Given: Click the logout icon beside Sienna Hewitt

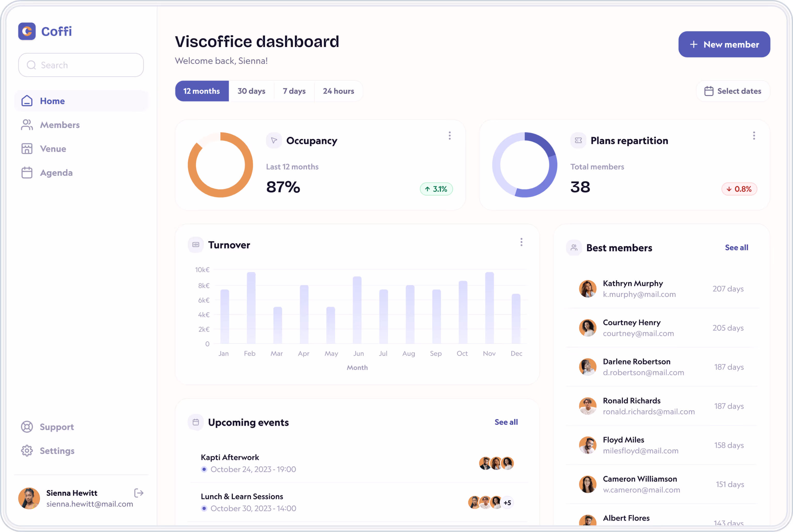Looking at the screenshot, I should tap(139, 493).
